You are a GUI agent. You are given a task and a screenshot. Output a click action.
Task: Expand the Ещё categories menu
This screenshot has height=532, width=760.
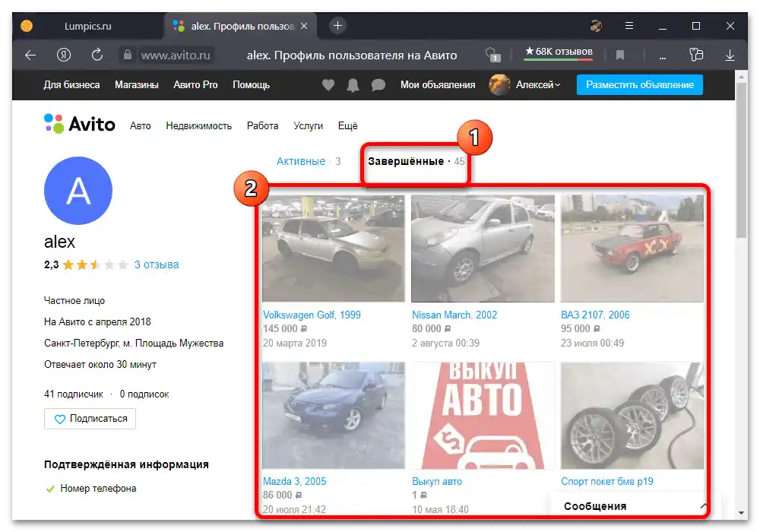[x=347, y=126]
